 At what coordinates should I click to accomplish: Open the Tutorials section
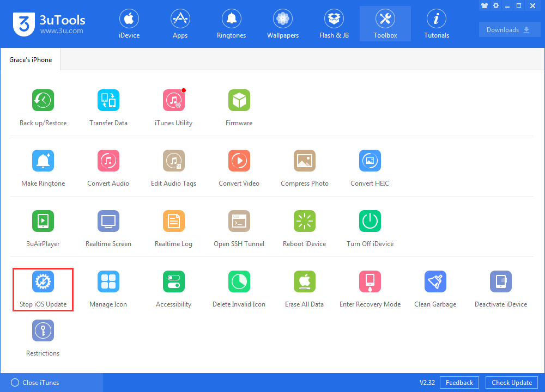(x=437, y=23)
